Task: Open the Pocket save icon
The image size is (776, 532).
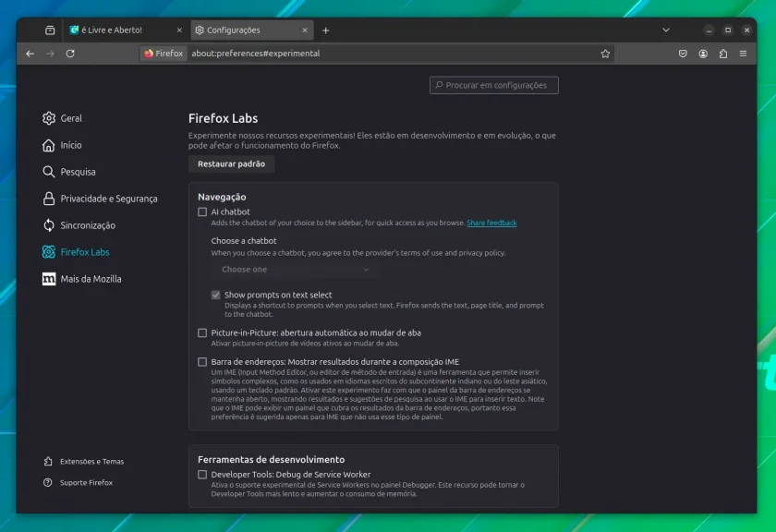Action: pyautogui.click(x=683, y=54)
